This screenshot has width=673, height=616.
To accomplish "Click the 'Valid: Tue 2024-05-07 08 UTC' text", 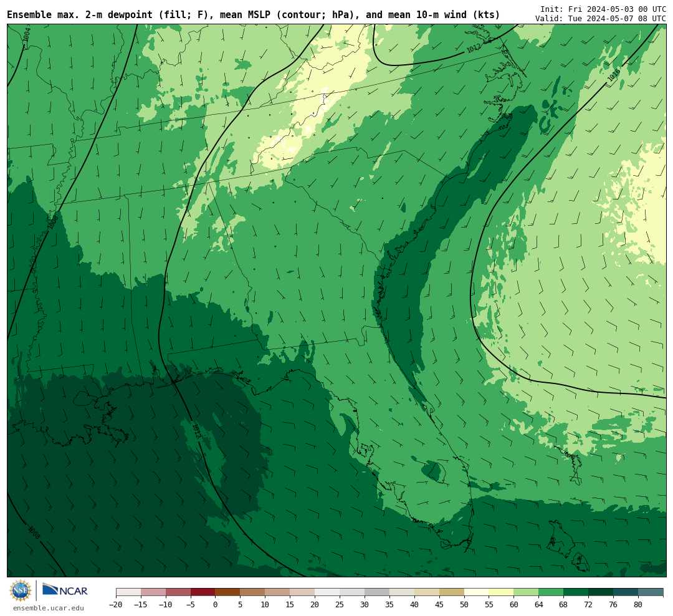I will coord(601,19).
